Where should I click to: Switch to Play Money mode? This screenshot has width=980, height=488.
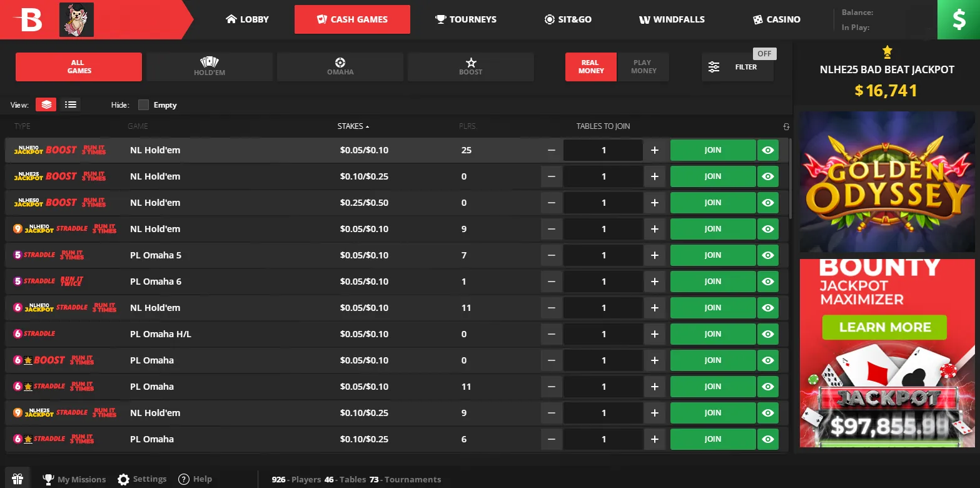click(x=642, y=67)
